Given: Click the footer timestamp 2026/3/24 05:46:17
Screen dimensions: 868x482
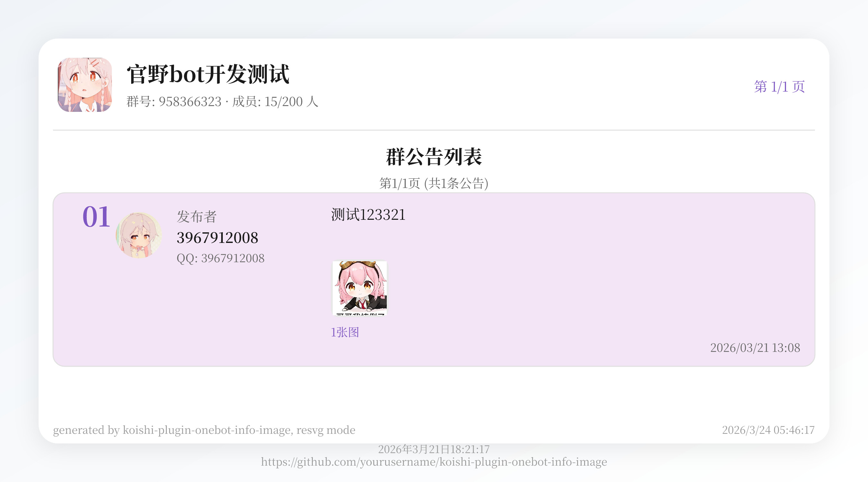Looking at the screenshot, I should (x=768, y=430).
